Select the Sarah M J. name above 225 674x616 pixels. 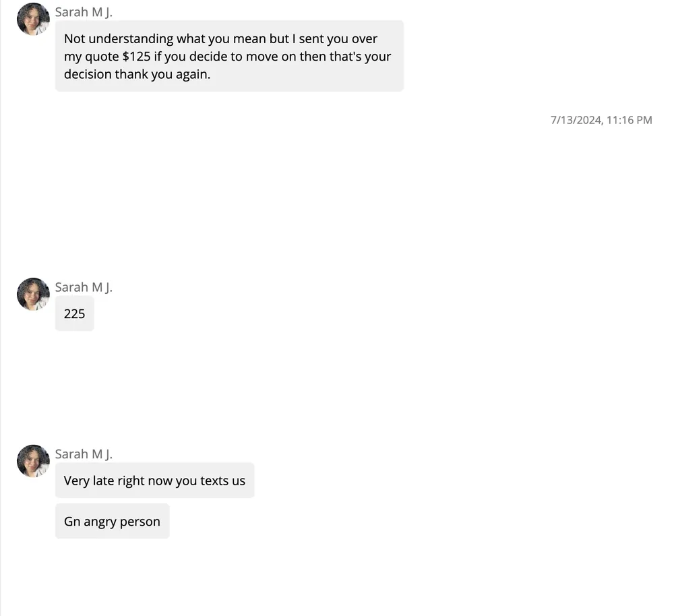tap(84, 287)
